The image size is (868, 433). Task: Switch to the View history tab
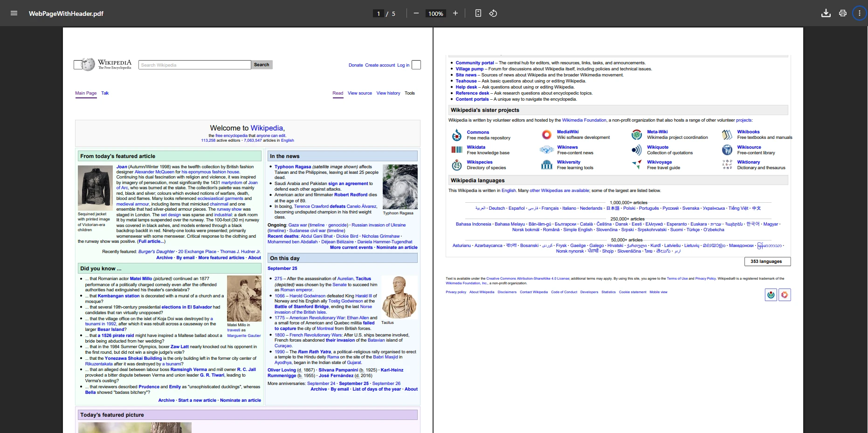(x=388, y=93)
